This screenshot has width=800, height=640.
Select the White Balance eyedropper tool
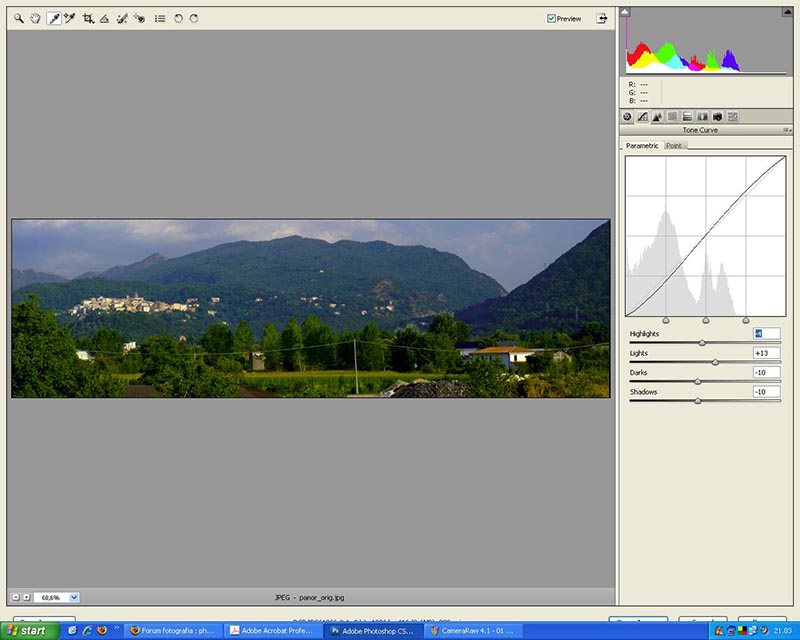(x=55, y=17)
